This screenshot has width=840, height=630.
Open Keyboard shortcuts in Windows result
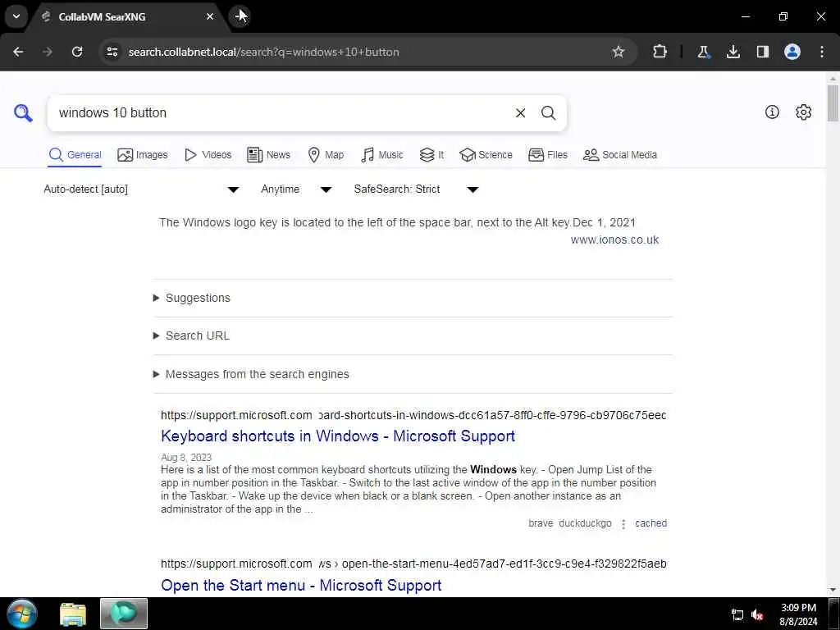338,436
